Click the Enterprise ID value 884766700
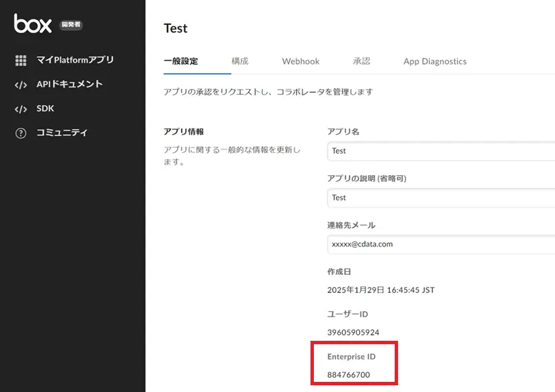Screen dimensions: 555x392 [x=349, y=374]
